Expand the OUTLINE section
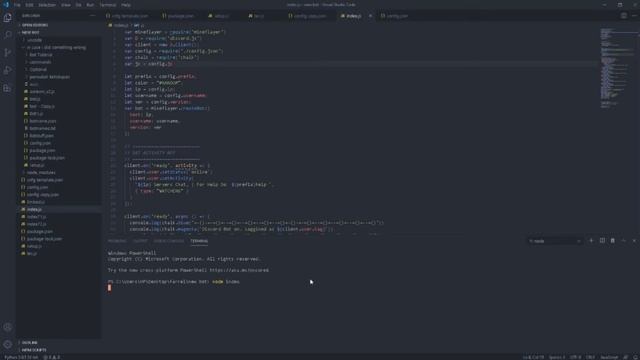 click(x=59, y=342)
